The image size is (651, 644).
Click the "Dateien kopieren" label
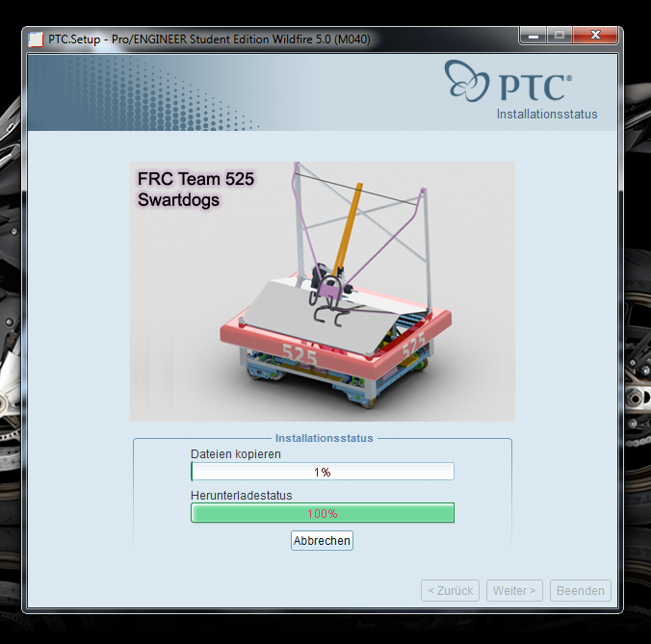pos(236,454)
